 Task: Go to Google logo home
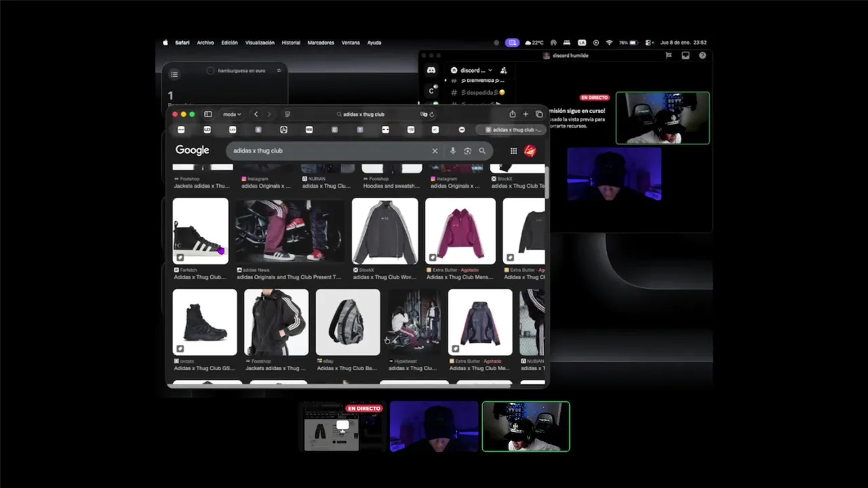click(x=193, y=150)
